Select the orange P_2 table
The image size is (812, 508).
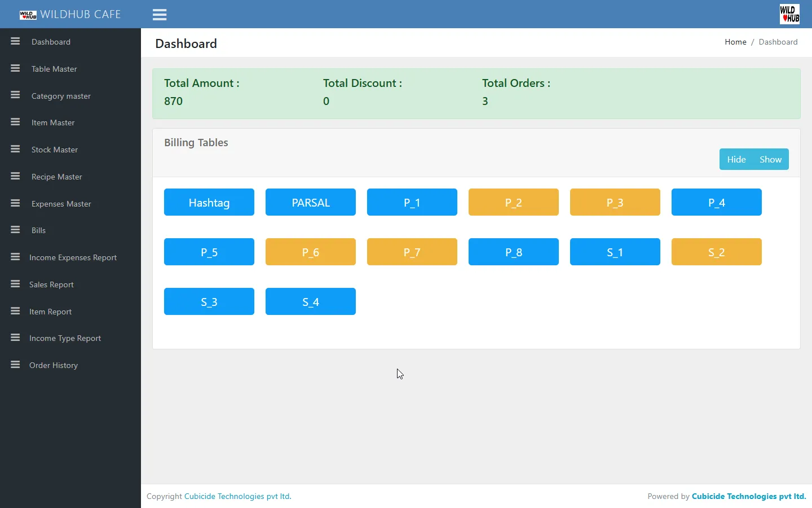pos(514,202)
